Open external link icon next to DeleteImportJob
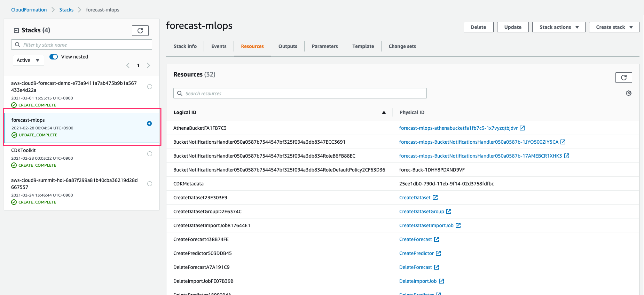644x295 pixels. click(x=441, y=281)
